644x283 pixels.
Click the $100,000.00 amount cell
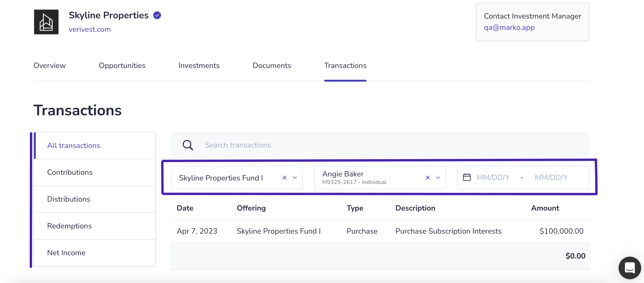coord(561,231)
